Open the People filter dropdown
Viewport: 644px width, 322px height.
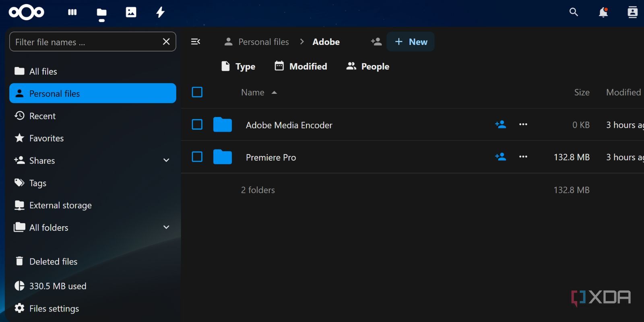tap(368, 66)
